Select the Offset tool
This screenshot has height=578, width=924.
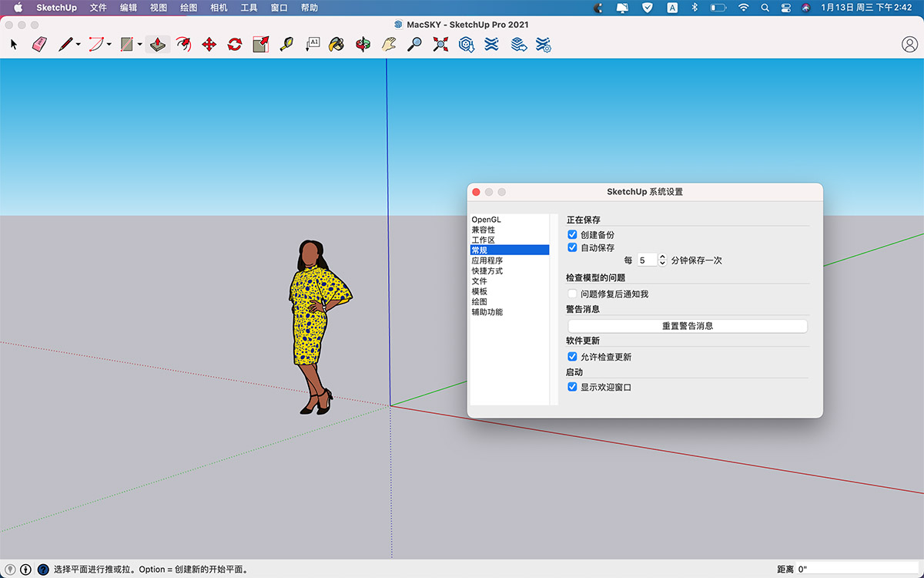click(183, 45)
